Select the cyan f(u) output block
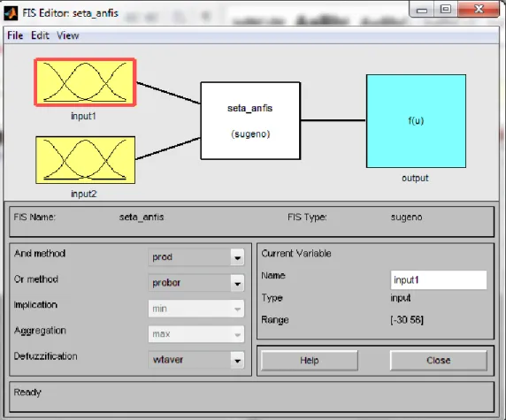This screenshot has width=506, height=420. (x=416, y=121)
